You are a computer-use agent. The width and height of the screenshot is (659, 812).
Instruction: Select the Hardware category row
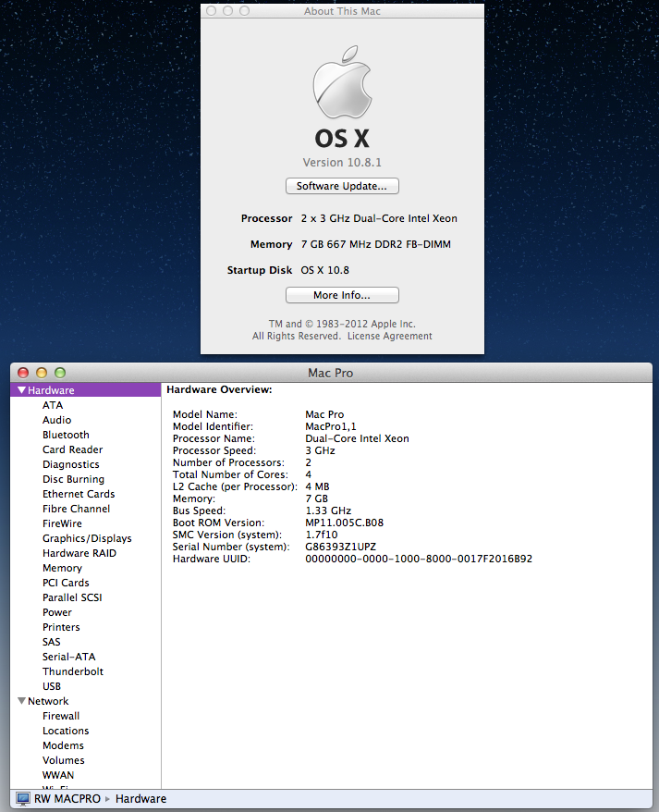(85, 390)
